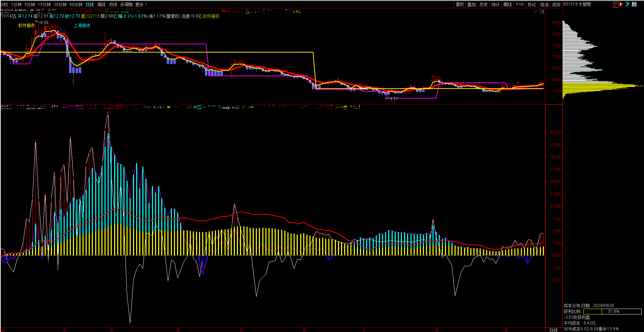Viewport: 644px width, 332px height.
Task: Click the 平均成本 6.42元 text
Action: tap(580, 323)
